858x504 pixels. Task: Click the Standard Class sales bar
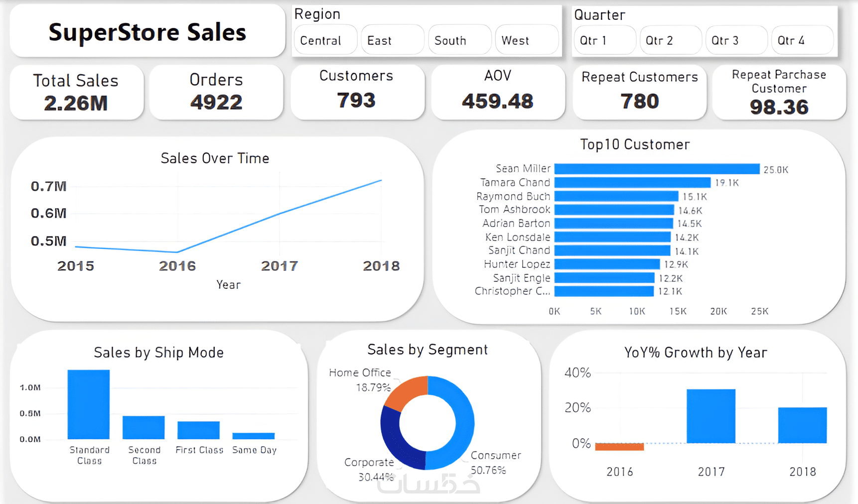tap(89, 404)
